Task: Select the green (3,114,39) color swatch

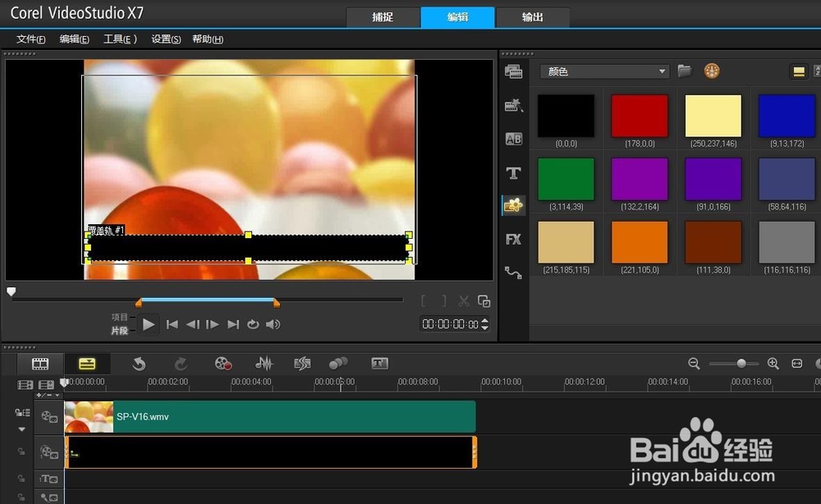Action: [x=566, y=179]
